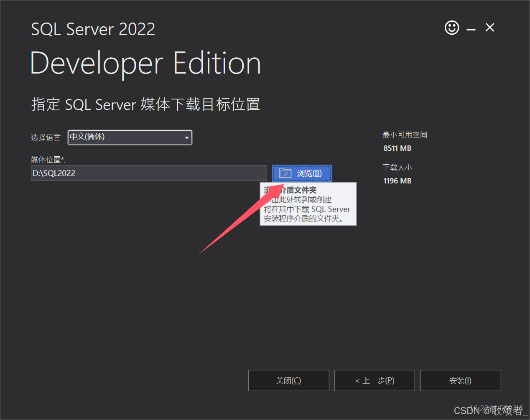The image size is (530, 420).
Task: Click the 8511 MB minimum space value
Action: point(397,148)
